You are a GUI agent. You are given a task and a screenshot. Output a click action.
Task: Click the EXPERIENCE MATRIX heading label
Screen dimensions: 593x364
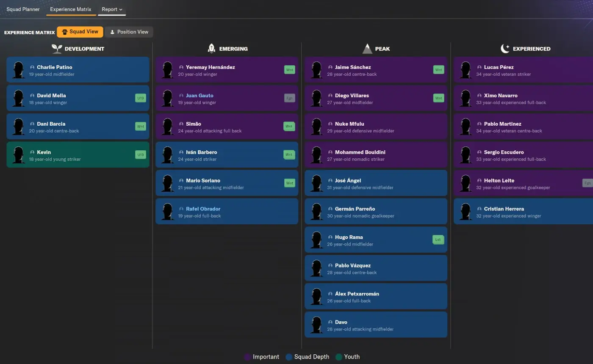coord(30,33)
